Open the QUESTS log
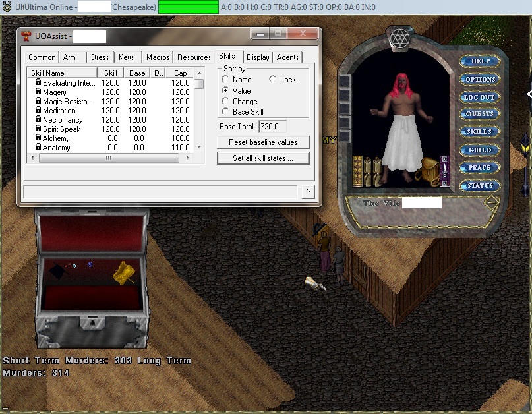Image resolution: width=532 pixels, height=414 pixels. point(479,113)
